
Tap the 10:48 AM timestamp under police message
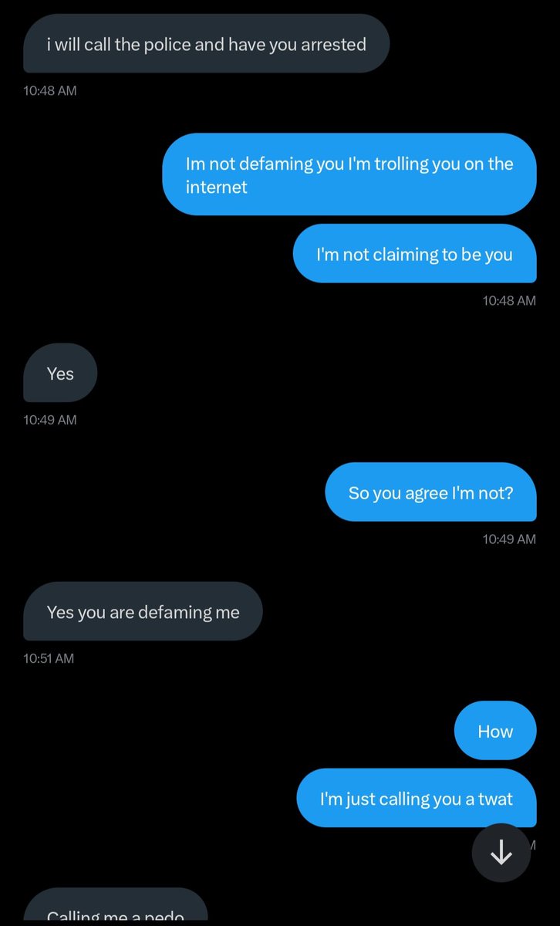[x=50, y=90]
